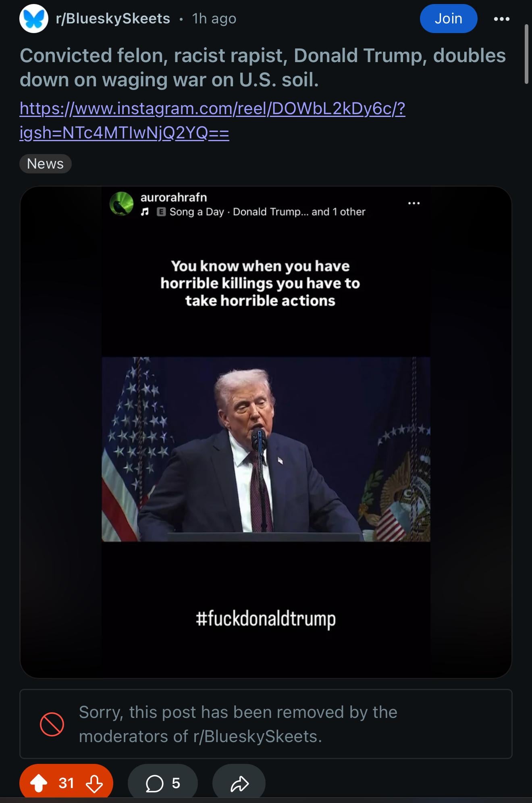Click the aurorahrafn username in embed
The width and height of the screenshot is (532, 803).
[x=174, y=197]
